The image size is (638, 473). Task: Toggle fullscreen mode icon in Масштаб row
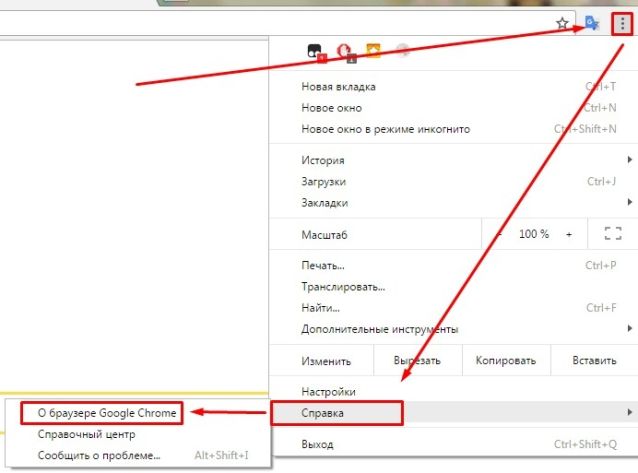pos(613,234)
